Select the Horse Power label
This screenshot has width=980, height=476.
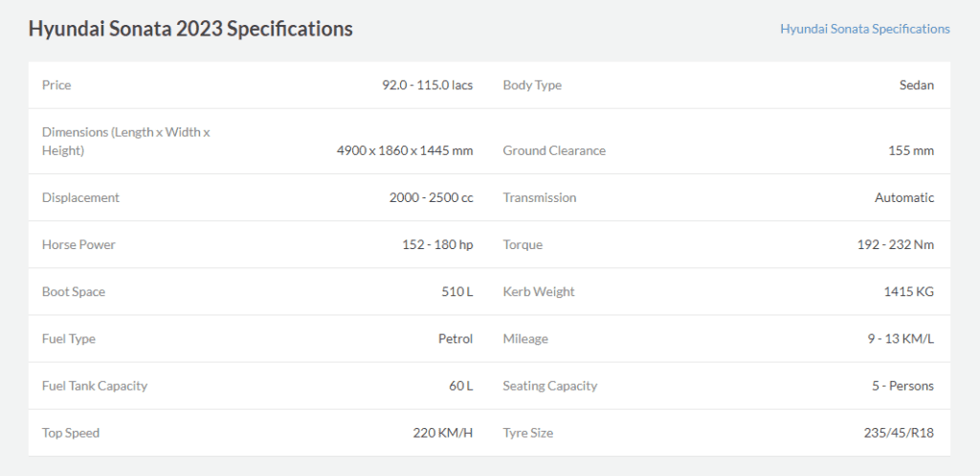(78, 244)
